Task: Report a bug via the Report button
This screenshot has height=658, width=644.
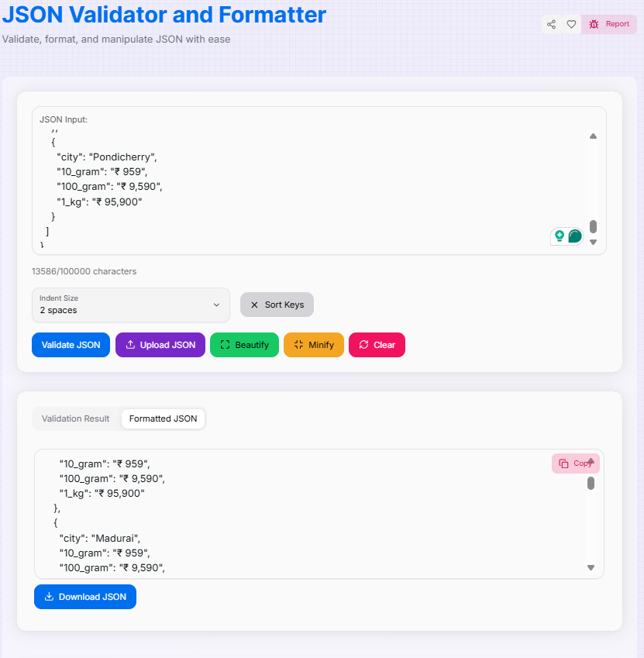Action: tap(609, 24)
